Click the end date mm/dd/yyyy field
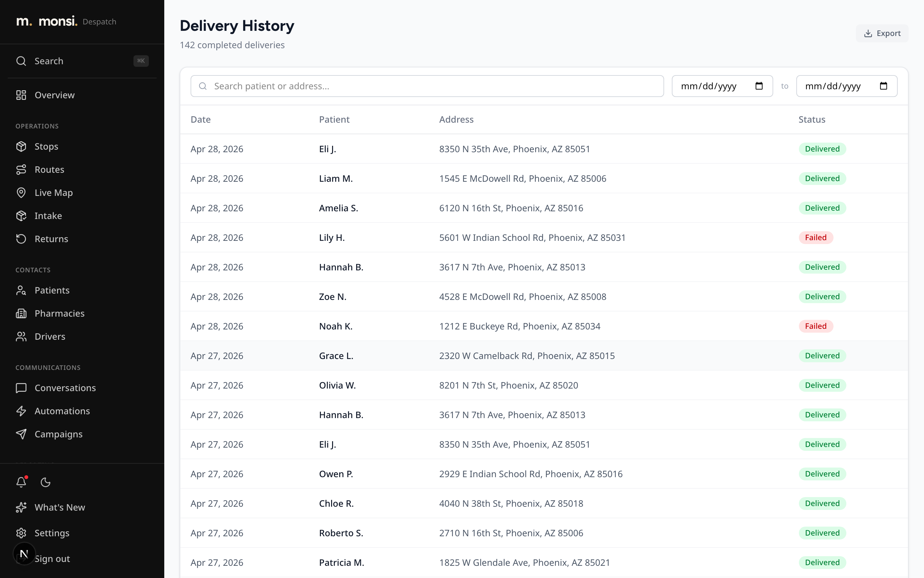Viewport: 924px width, 578px height. pyautogui.click(x=847, y=86)
